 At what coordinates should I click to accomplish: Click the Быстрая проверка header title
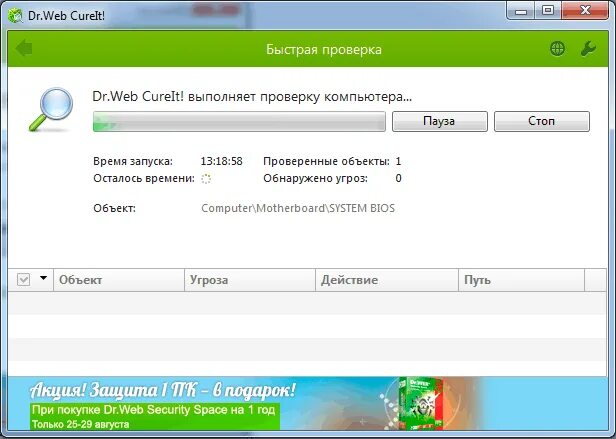coord(324,50)
